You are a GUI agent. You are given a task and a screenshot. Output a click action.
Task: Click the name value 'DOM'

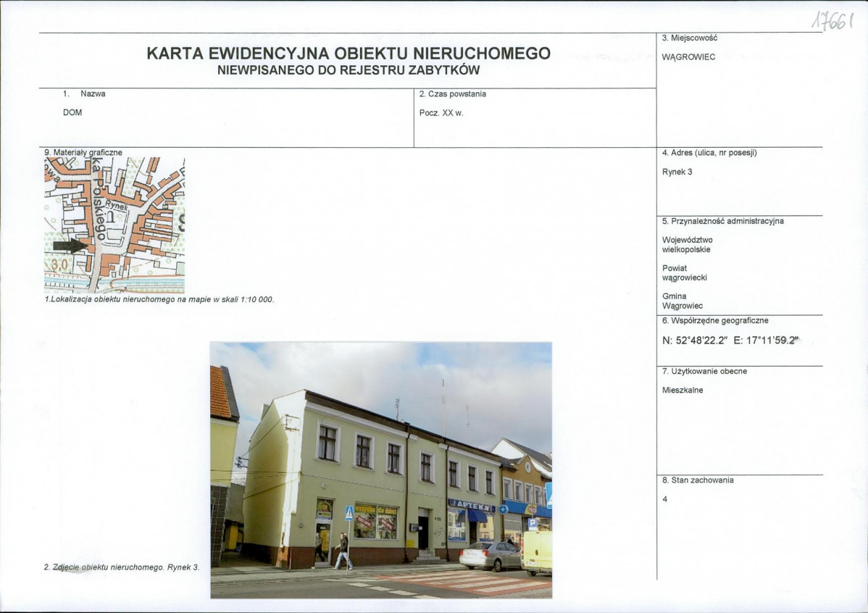(x=72, y=112)
